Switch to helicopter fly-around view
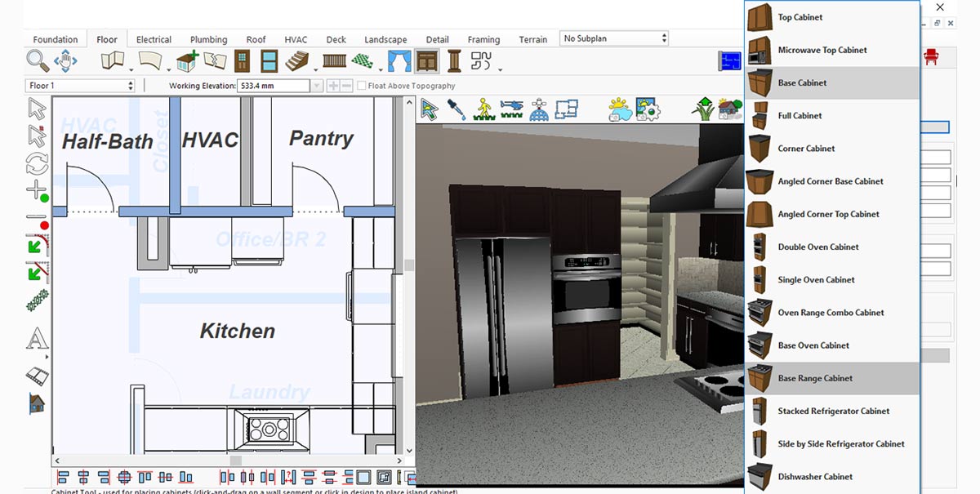This screenshot has width=980, height=494. click(x=511, y=109)
